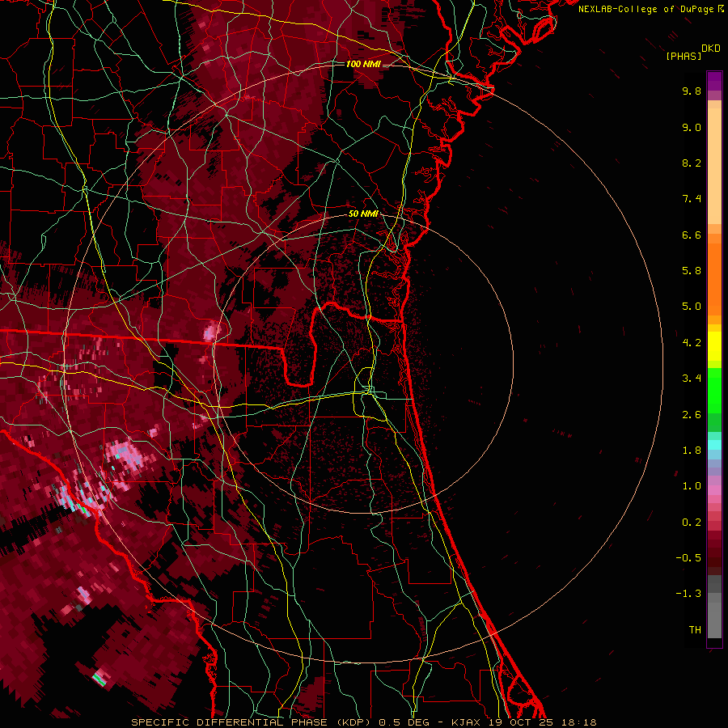Click the peach swatch beside 8.2
This screenshot has height=728, width=728.
click(x=714, y=166)
